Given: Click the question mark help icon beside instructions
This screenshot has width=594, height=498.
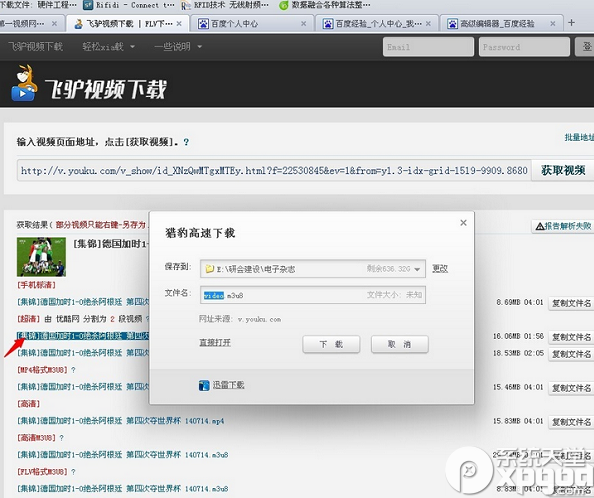Looking at the screenshot, I should click(x=186, y=142).
